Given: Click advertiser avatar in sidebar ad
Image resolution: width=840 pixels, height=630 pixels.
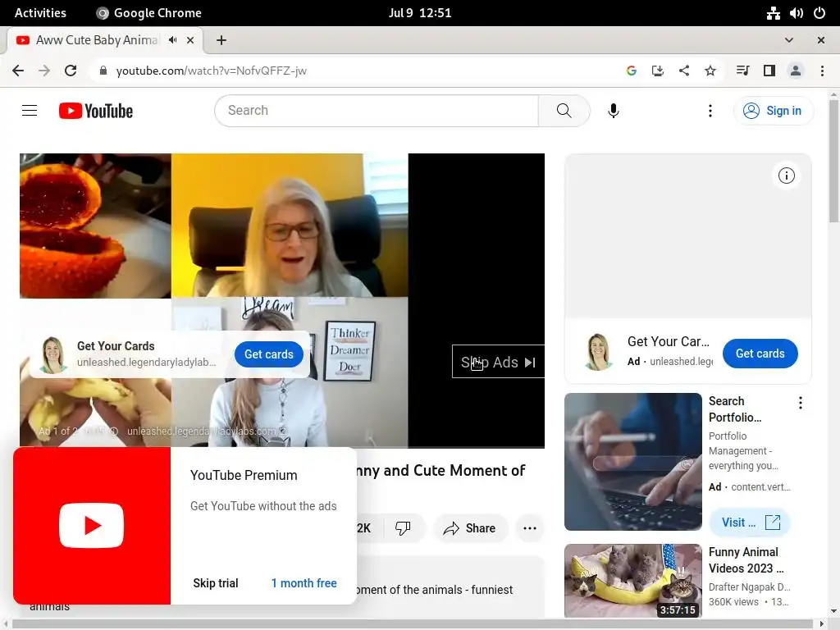Looking at the screenshot, I should (598, 352).
